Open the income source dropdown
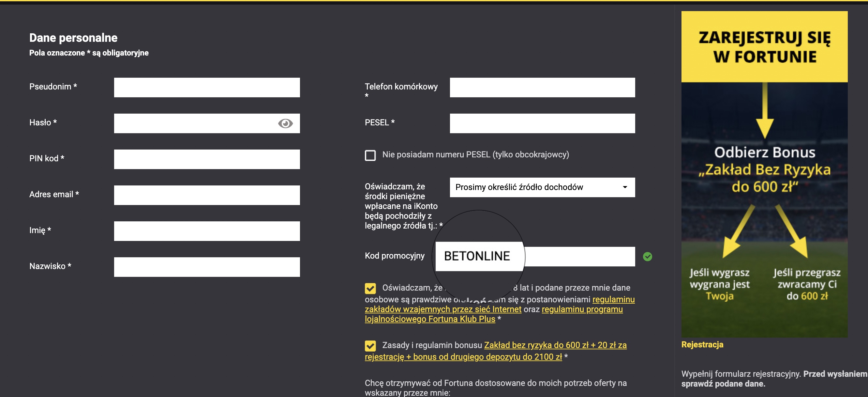The width and height of the screenshot is (868, 397). pos(542,187)
